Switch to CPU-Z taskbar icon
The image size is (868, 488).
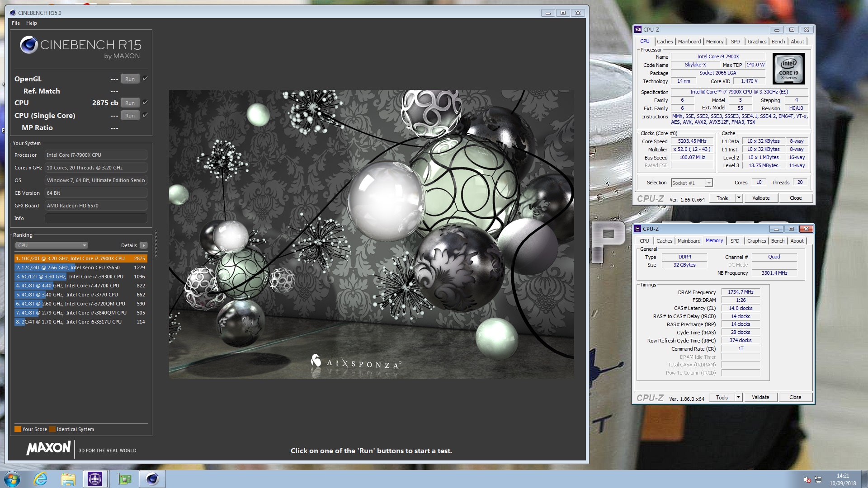click(x=95, y=479)
